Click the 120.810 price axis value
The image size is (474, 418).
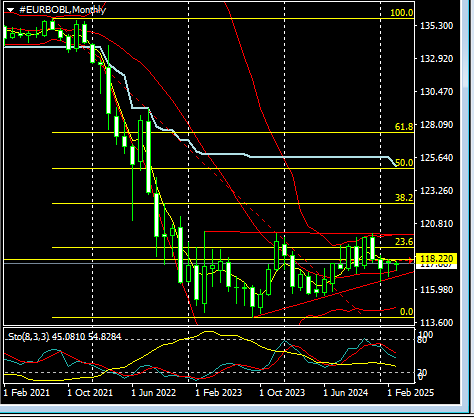pyautogui.click(x=437, y=224)
